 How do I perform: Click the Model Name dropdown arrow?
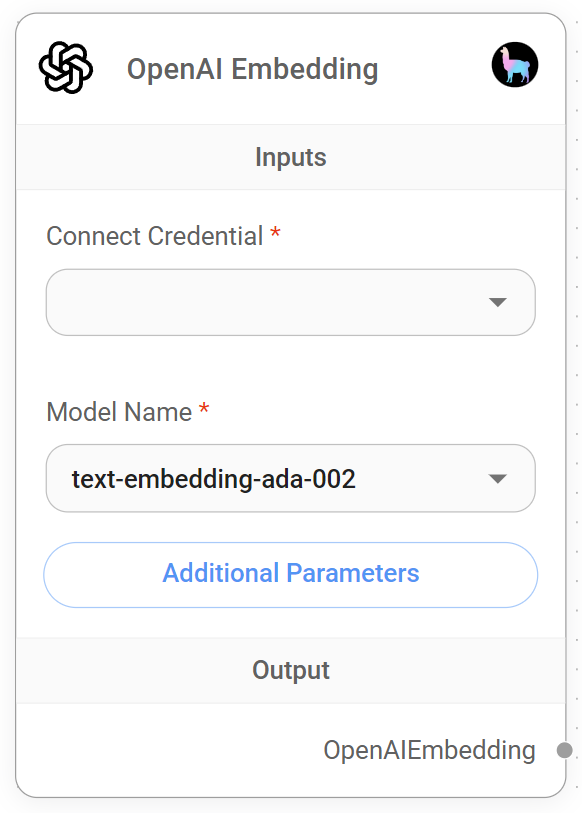tap(497, 478)
